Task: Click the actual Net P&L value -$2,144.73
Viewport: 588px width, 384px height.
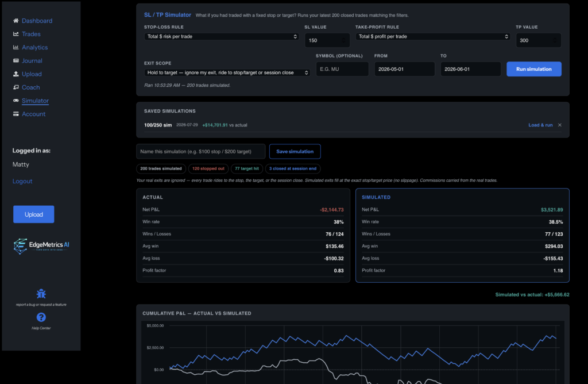Action: 331,210
